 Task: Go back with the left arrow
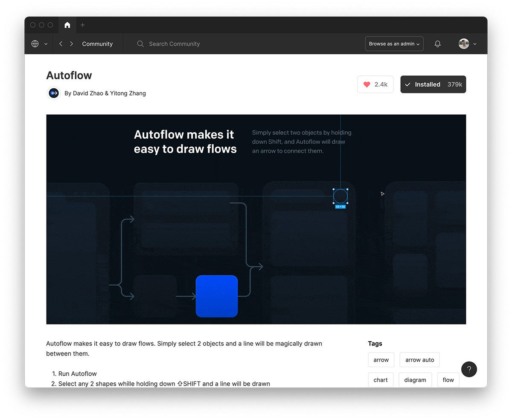tap(61, 44)
